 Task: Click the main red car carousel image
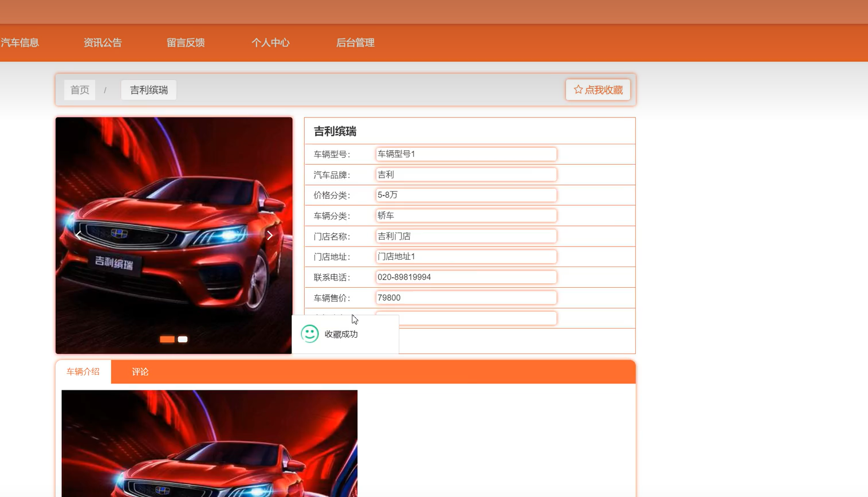[x=174, y=236]
